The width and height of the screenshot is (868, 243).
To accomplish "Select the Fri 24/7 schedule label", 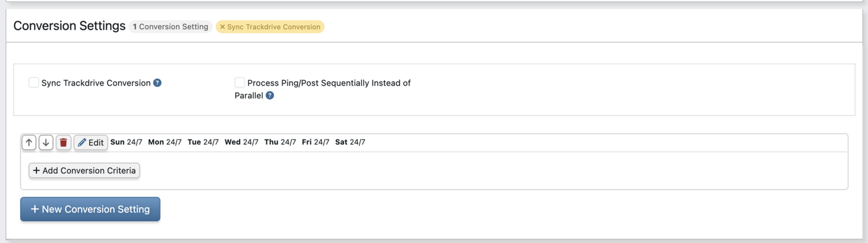I will click(x=316, y=142).
